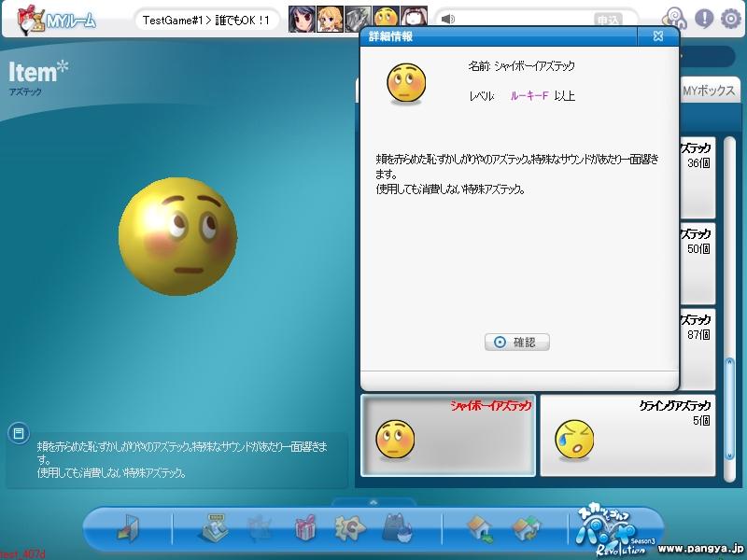Image resolution: width=747 pixels, height=560 pixels.
Task: Click the dimmed icon beside cash register
Action: coord(260,529)
